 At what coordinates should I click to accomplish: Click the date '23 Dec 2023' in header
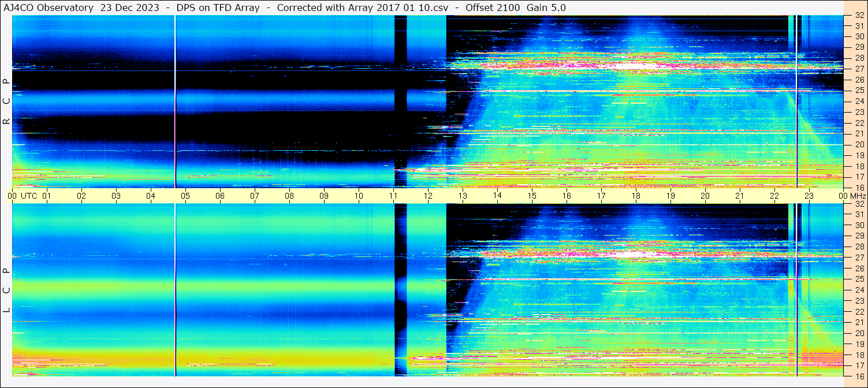pyautogui.click(x=130, y=8)
